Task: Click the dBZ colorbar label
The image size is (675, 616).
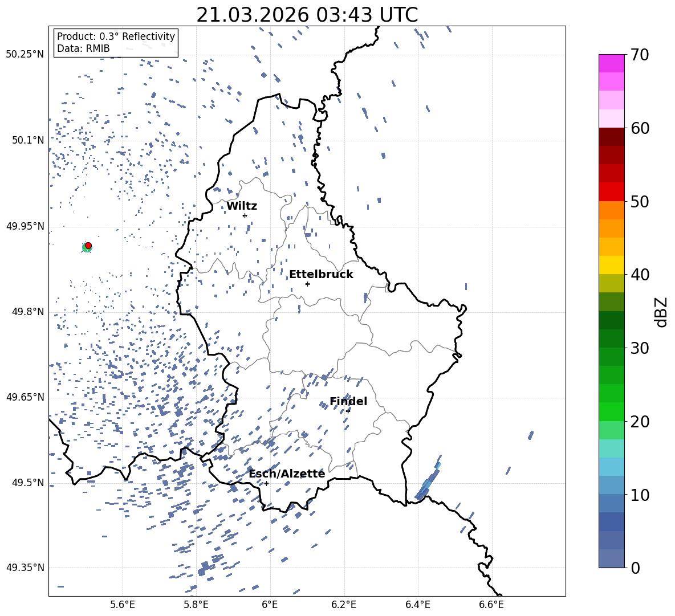Action: click(x=662, y=312)
